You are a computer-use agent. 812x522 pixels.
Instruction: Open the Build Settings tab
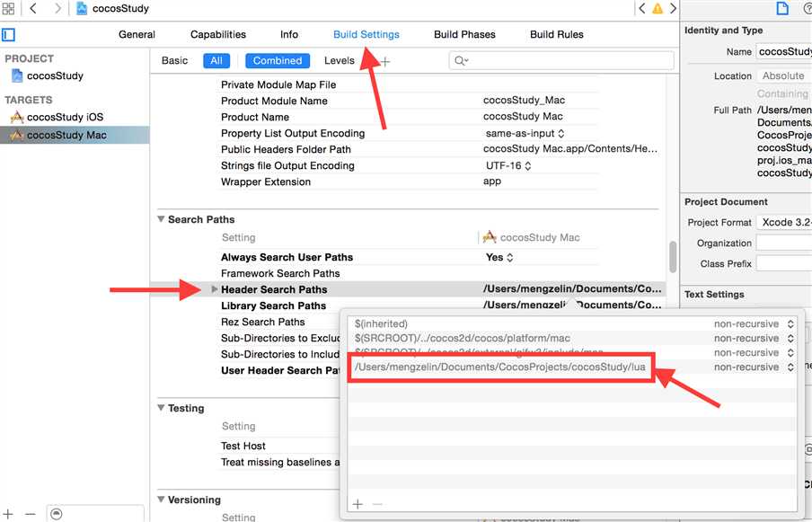[x=366, y=35]
